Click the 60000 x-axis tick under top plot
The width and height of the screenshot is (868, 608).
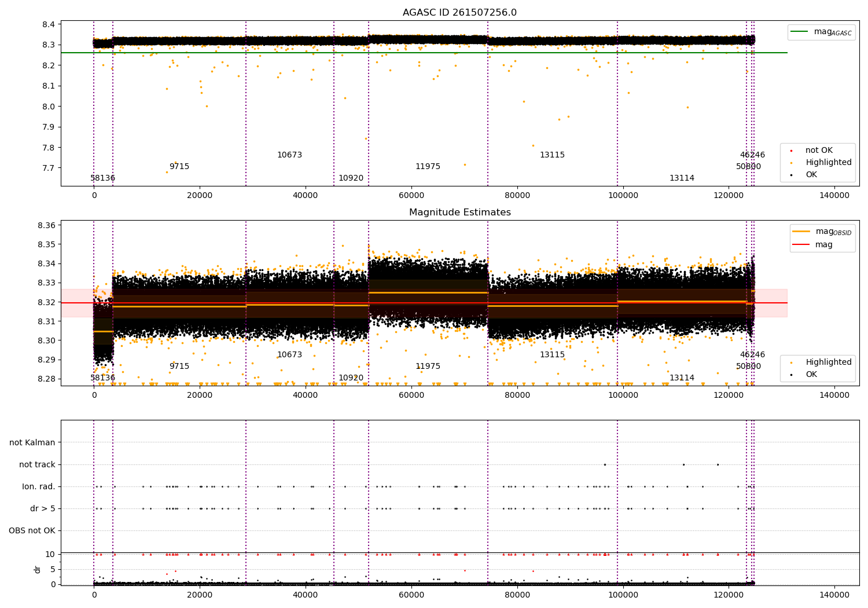pos(411,196)
